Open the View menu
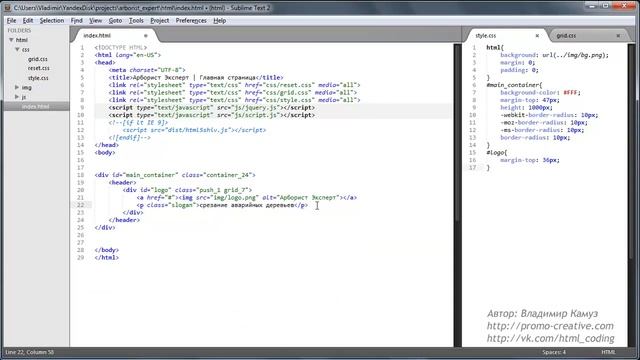The height and width of the screenshot is (360, 640). pyautogui.click(x=96, y=20)
